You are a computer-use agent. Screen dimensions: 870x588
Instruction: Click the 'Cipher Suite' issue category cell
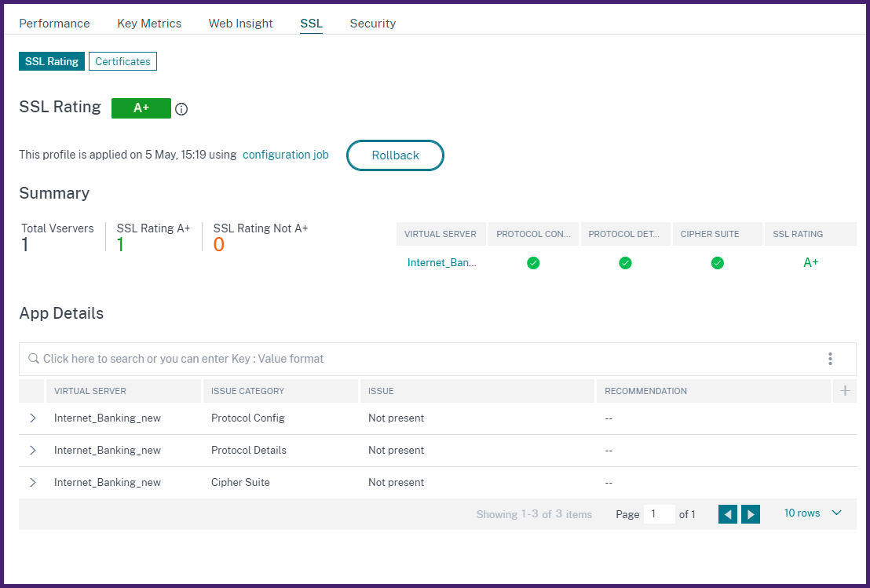click(240, 483)
